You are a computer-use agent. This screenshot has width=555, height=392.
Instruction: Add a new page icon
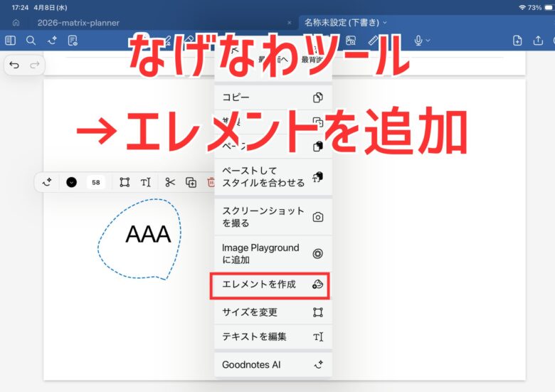[517, 41]
